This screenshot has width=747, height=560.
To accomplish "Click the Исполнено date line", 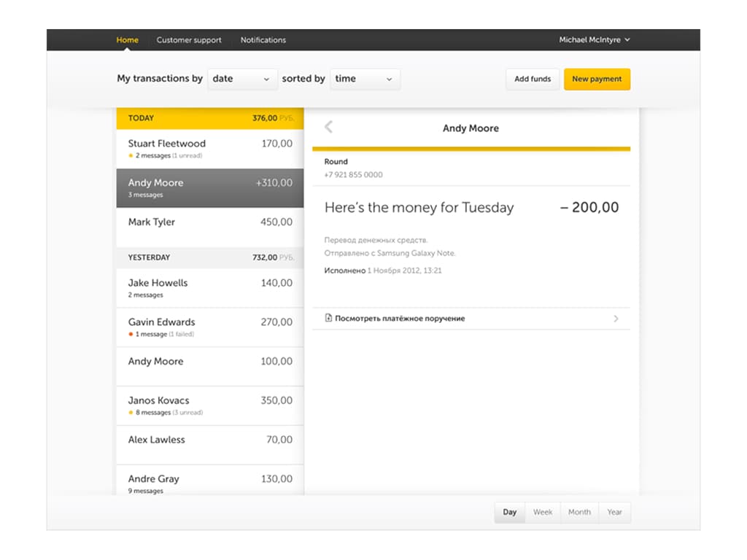I will tap(383, 271).
